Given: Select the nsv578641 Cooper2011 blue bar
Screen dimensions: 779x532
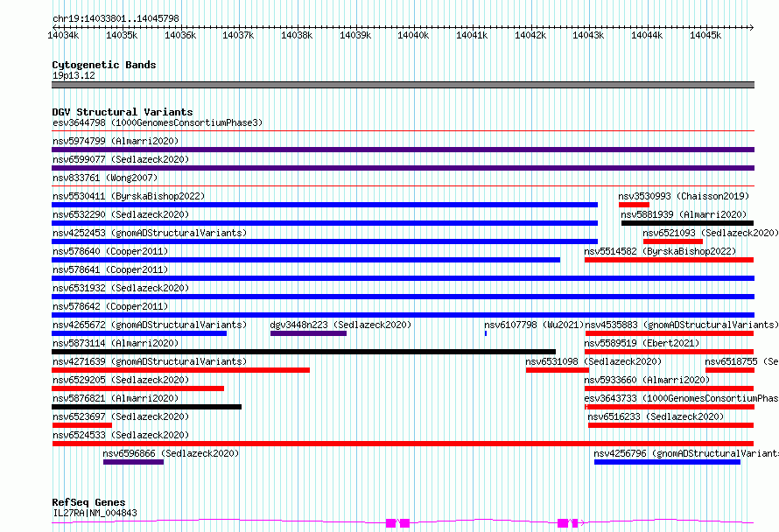Looking at the screenshot, I should [403, 278].
